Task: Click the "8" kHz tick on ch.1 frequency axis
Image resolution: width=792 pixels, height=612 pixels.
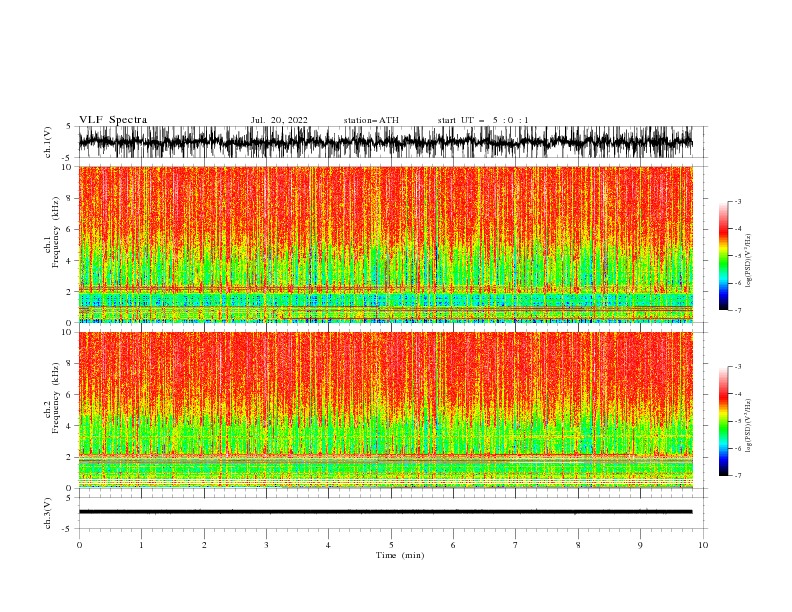Action: 70,198
